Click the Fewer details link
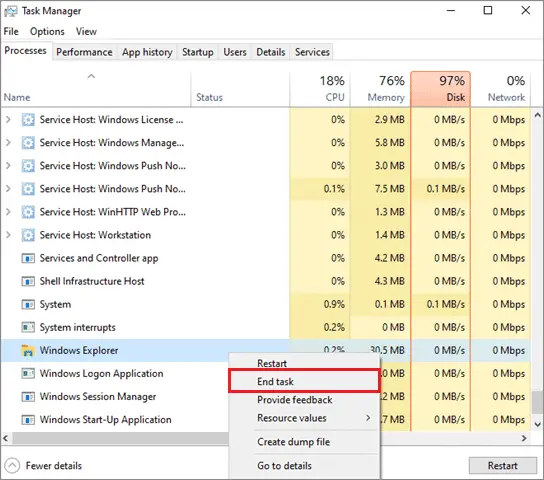544x480 pixels. coord(54,465)
